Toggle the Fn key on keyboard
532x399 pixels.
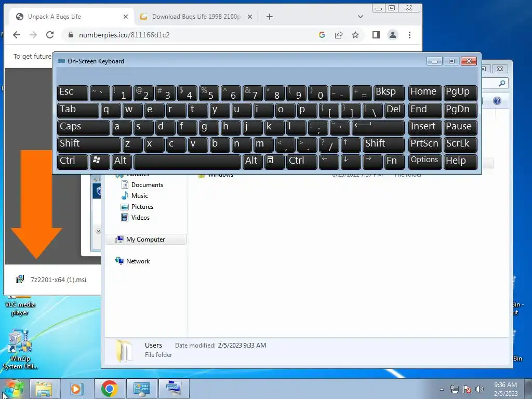click(394, 161)
